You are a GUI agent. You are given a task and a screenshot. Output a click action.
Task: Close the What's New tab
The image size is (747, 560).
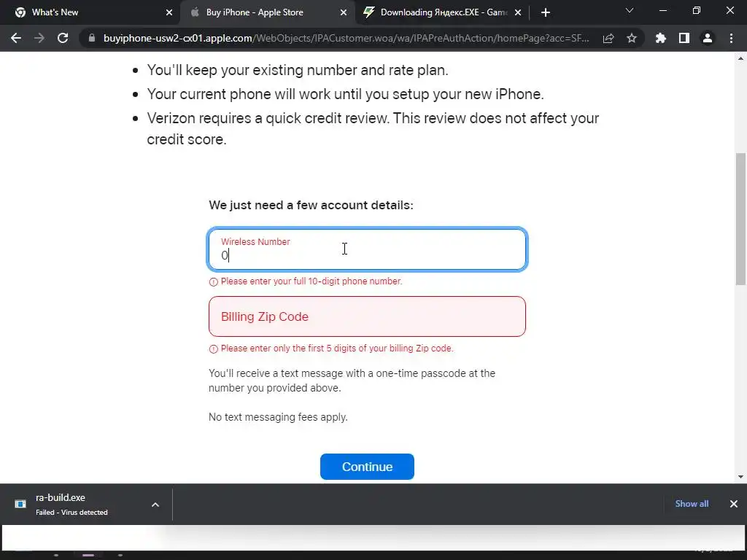[169, 12]
